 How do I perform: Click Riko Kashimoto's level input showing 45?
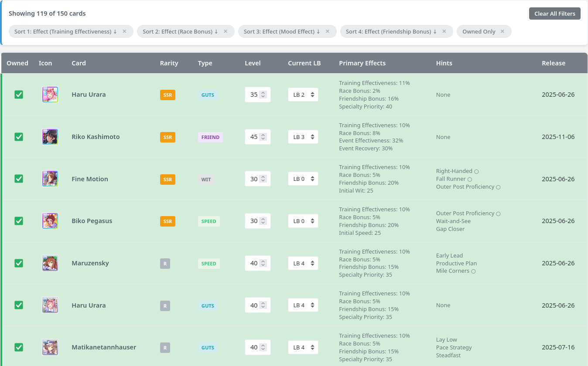[257, 137]
